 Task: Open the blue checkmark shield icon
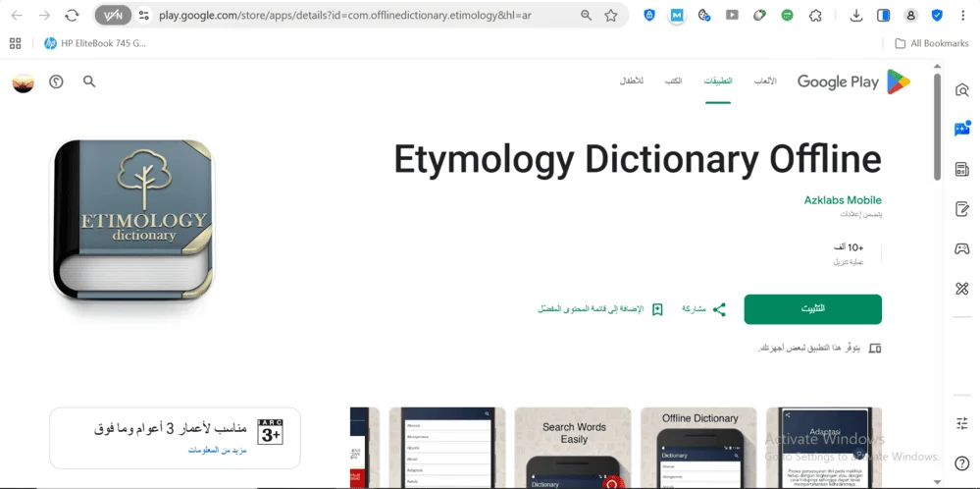(x=937, y=16)
